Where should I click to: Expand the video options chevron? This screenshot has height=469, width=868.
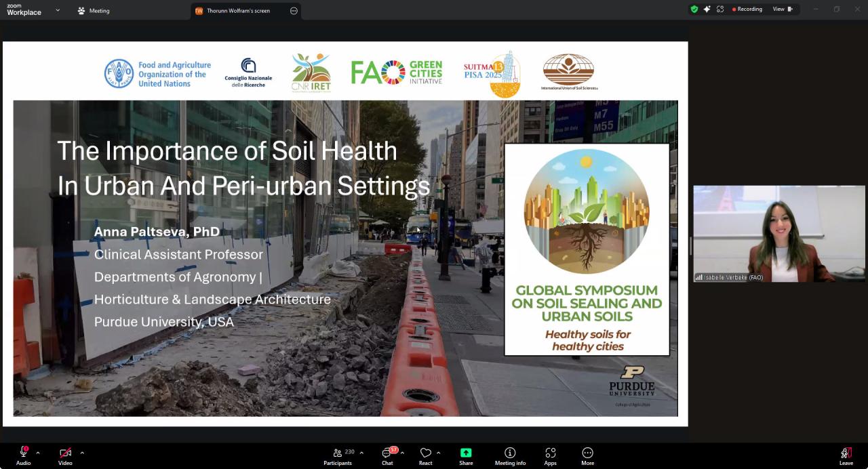82,453
